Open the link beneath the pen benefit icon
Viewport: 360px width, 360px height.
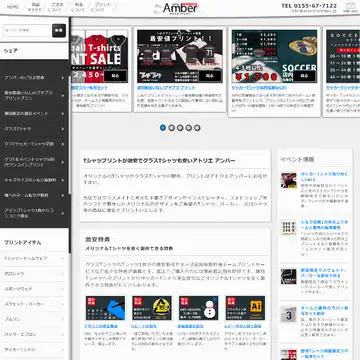point(101,326)
